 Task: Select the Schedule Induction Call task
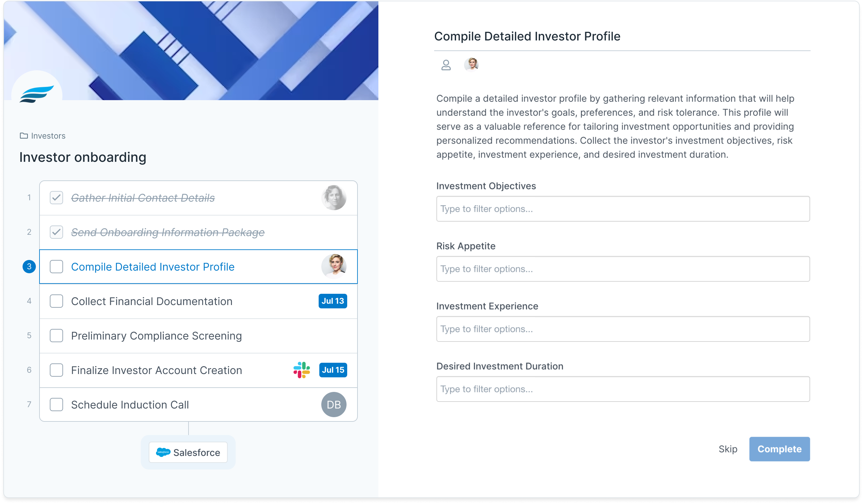[x=198, y=405]
